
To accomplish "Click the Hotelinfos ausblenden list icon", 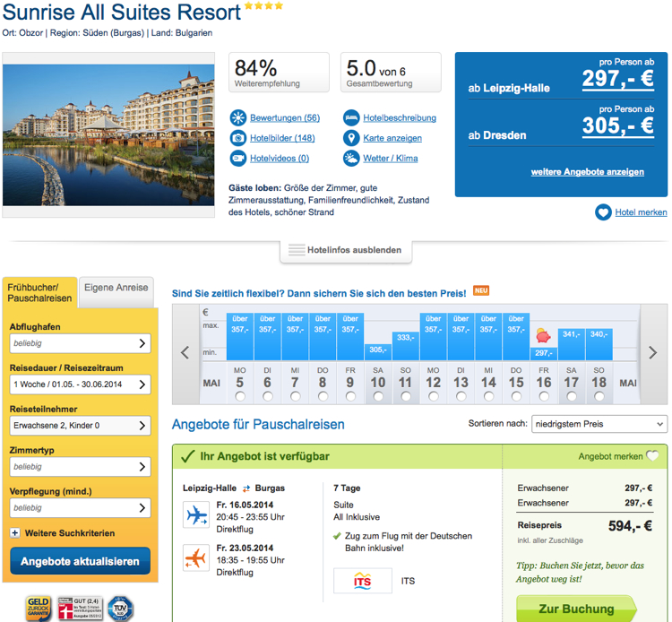I will (x=297, y=249).
